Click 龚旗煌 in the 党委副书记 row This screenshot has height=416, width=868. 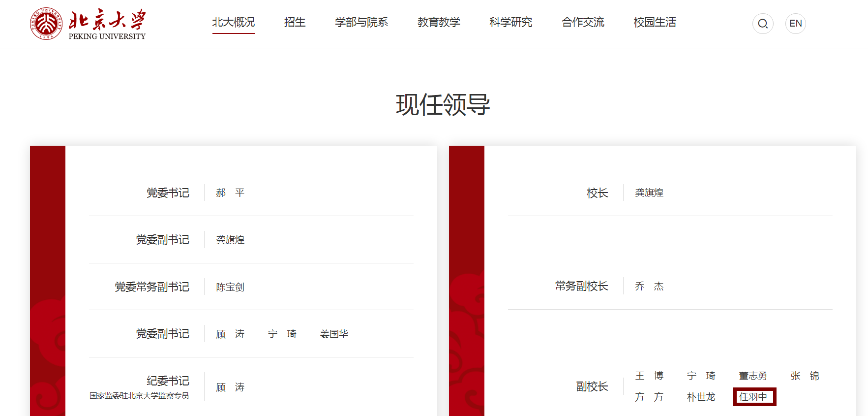230,240
